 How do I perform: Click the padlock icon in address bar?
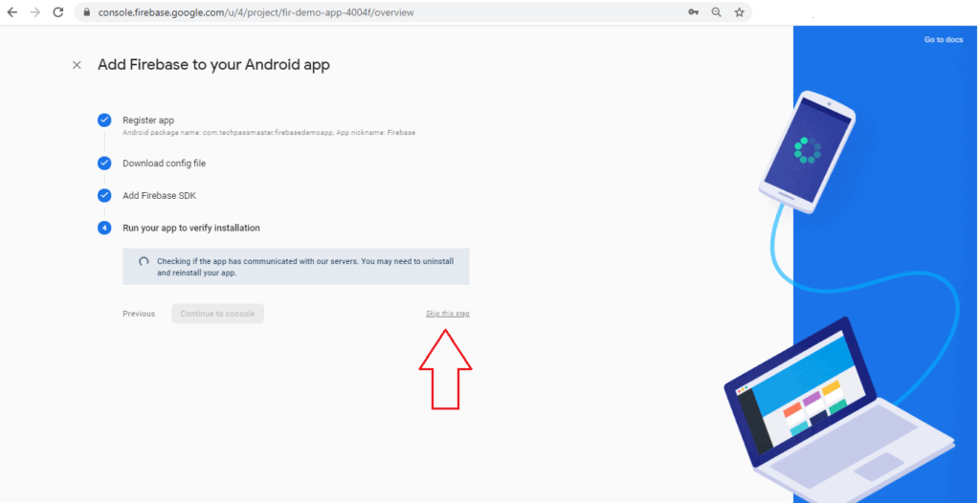[x=87, y=12]
